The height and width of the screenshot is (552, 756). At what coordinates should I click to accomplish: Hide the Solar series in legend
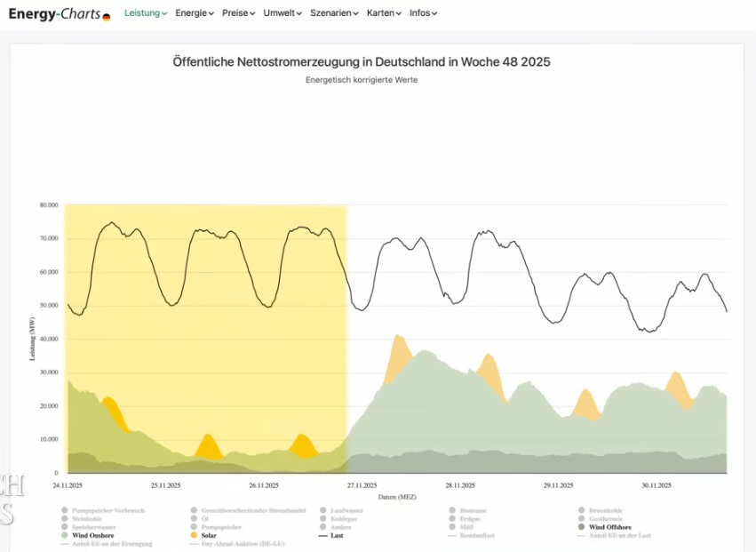point(208,535)
